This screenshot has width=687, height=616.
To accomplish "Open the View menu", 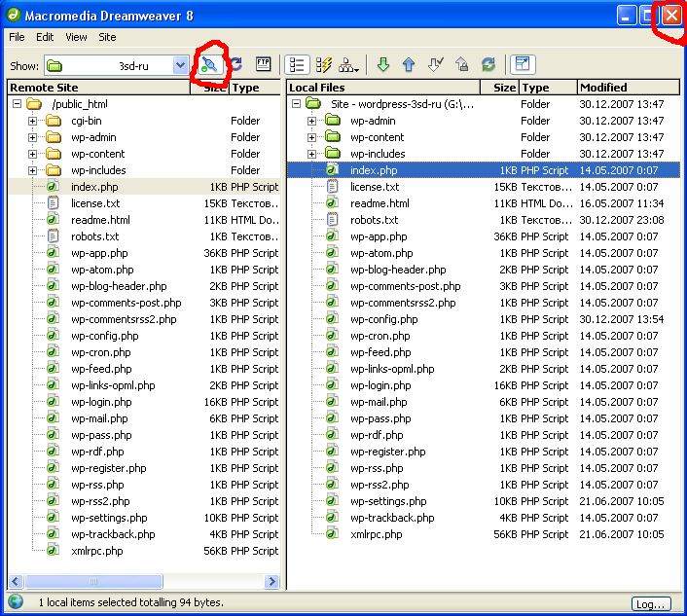I will (76, 37).
